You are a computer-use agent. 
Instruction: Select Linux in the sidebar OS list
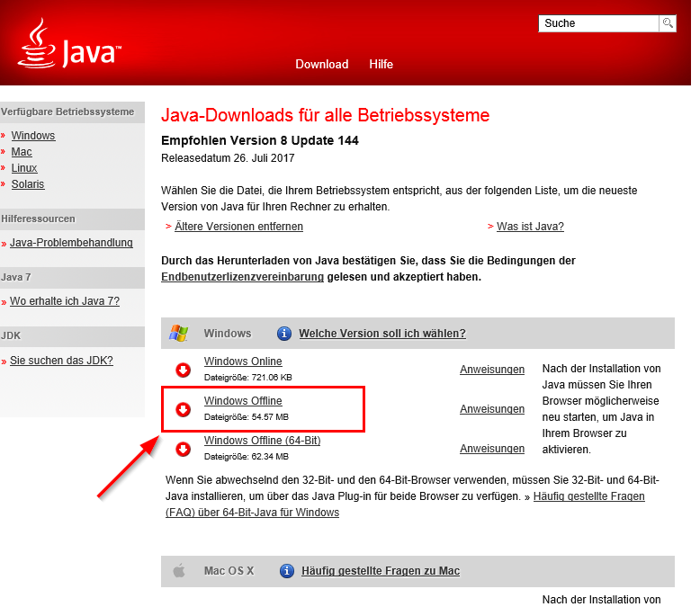(x=24, y=168)
